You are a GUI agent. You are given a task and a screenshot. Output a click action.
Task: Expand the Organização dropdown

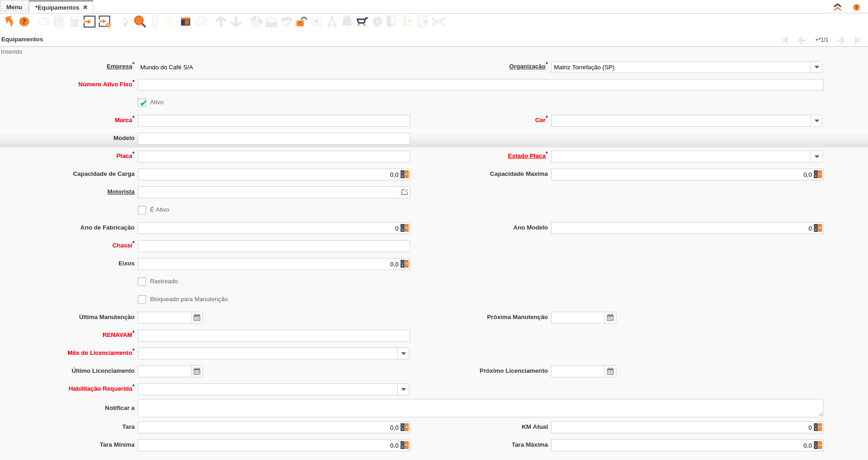point(817,67)
